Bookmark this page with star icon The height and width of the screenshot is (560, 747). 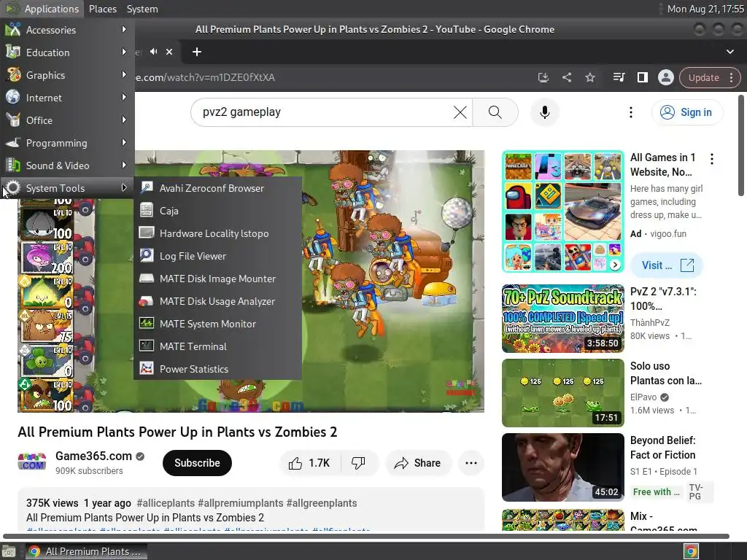[589, 77]
